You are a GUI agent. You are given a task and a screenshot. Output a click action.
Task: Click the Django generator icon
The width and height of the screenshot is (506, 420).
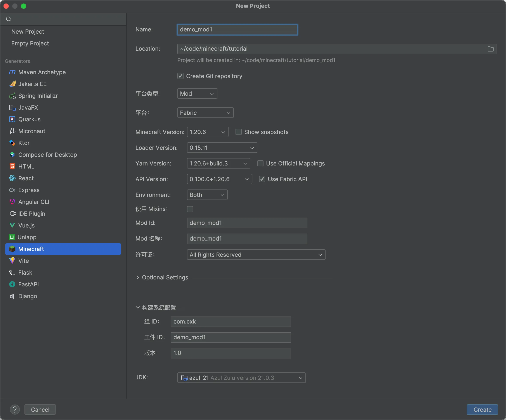tap(12, 296)
